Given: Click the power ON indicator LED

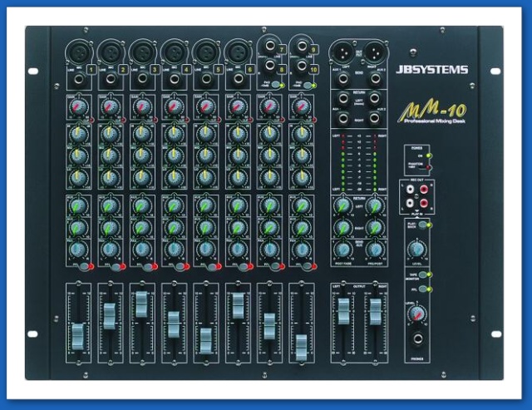Looking at the screenshot, I should coord(429,156).
